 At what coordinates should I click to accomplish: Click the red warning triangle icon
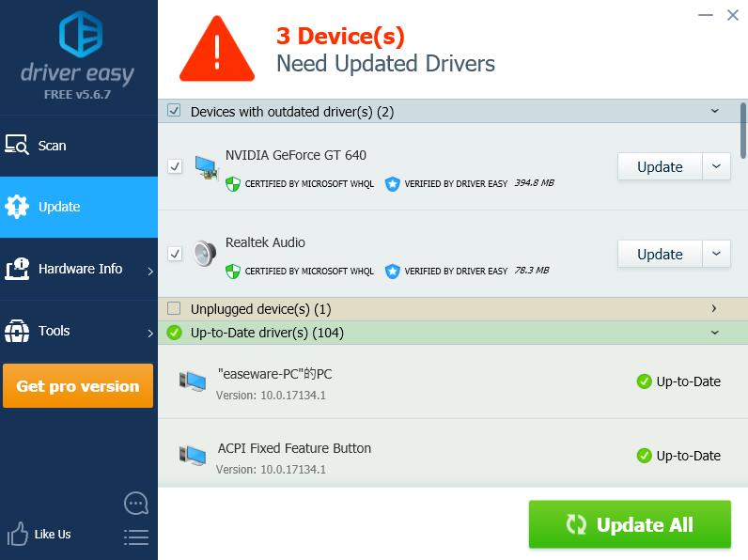pyautogui.click(x=217, y=49)
